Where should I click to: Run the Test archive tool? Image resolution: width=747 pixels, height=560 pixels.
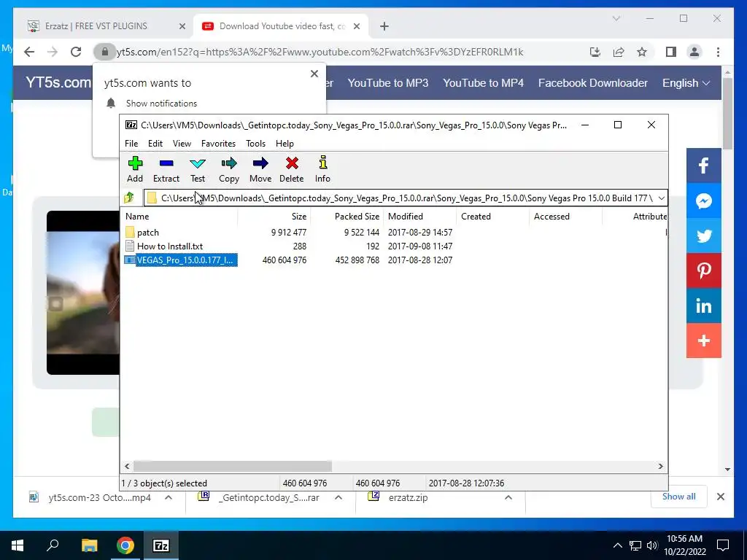pyautogui.click(x=198, y=169)
